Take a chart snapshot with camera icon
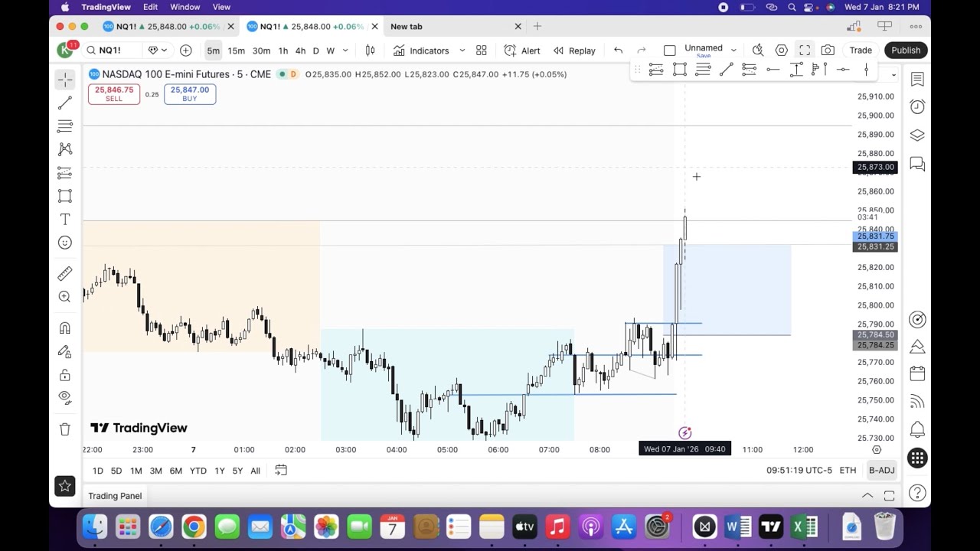The height and width of the screenshot is (551, 980). tap(828, 51)
